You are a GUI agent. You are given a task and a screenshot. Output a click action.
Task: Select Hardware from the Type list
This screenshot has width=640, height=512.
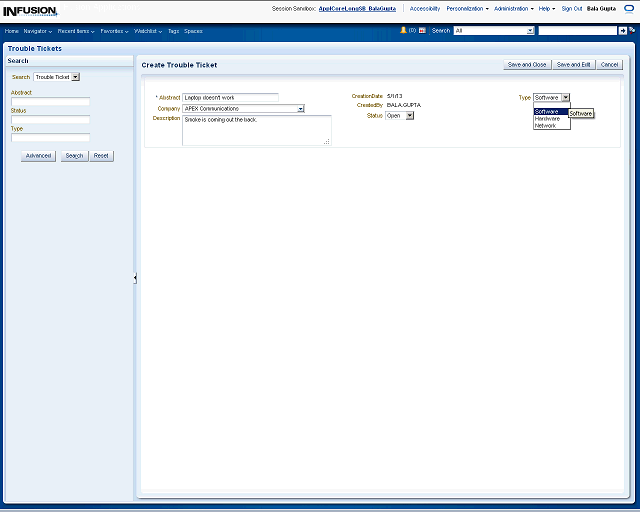coord(547,118)
